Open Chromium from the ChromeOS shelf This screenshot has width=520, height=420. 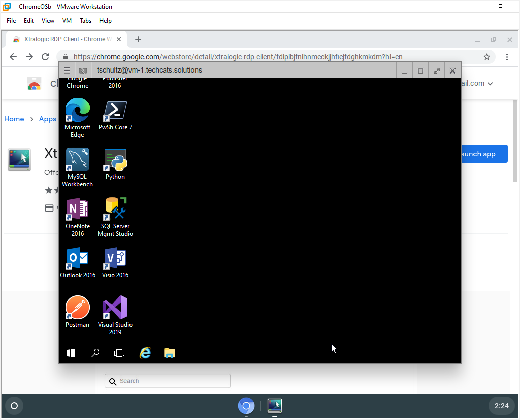tap(246, 406)
